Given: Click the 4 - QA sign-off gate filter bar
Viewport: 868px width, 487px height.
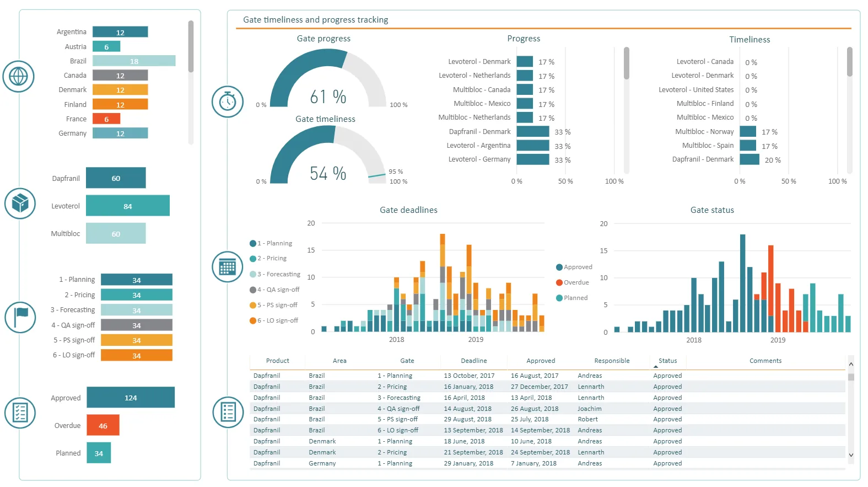Looking at the screenshot, I should 137,325.
